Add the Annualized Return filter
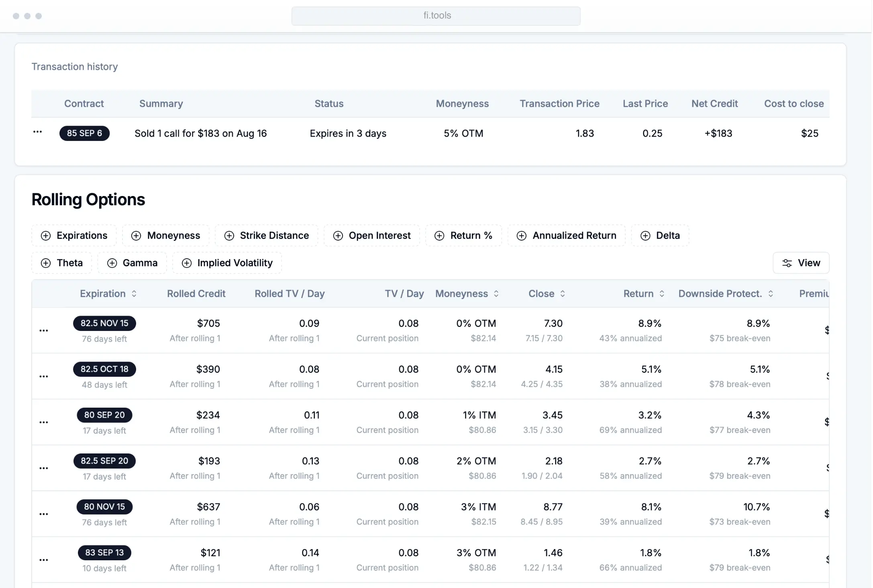This screenshot has height=588, width=873. tap(566, 236)
